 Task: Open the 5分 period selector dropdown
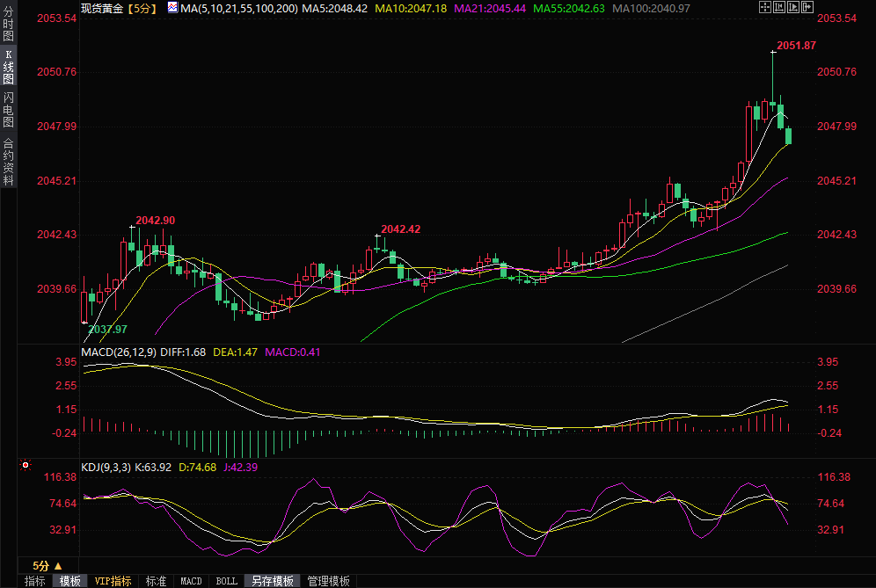[47, 565]
